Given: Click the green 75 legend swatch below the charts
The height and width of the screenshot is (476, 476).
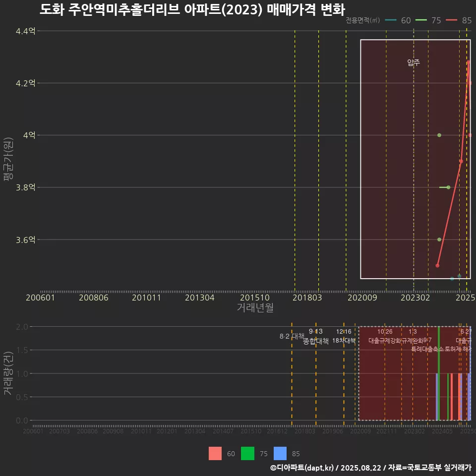Looking at the screenshot, I should pos(247,454).
